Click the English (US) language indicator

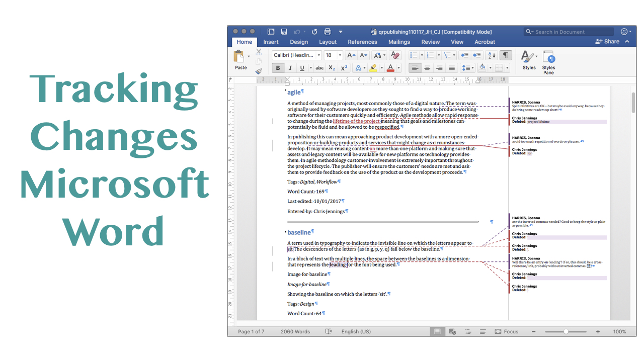pyautogui.click(x=356, y=331)
